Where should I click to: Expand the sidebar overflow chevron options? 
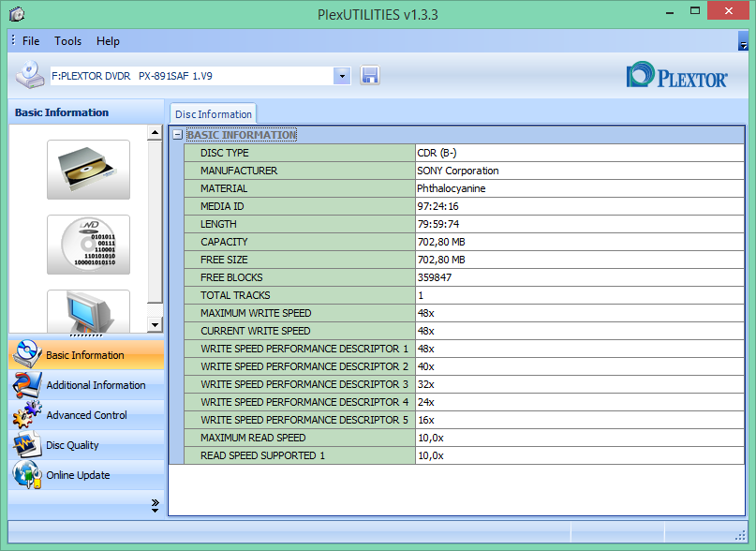(x=155, y=506)
